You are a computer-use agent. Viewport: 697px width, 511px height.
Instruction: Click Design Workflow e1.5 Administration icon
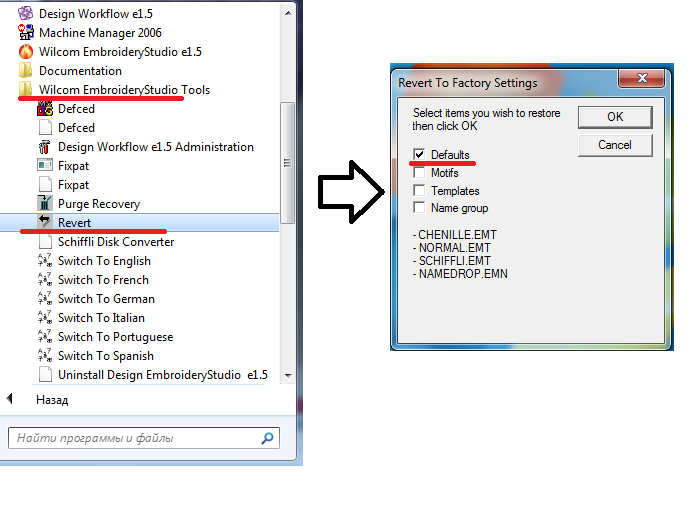coord(45,147)
